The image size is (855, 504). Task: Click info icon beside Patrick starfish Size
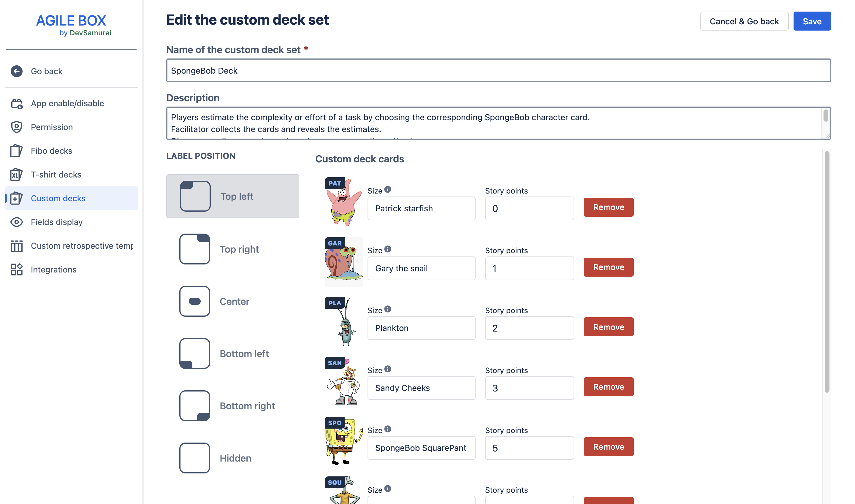tap(388, 189)
